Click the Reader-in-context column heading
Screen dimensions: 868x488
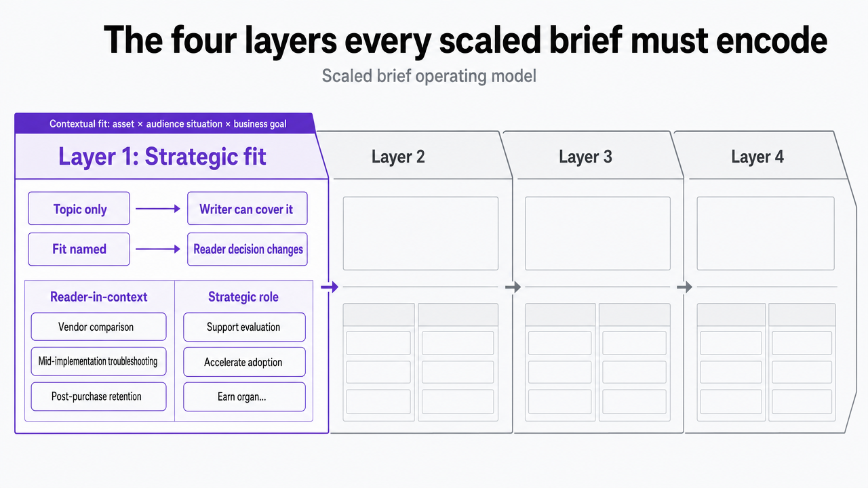coord(99,297)
